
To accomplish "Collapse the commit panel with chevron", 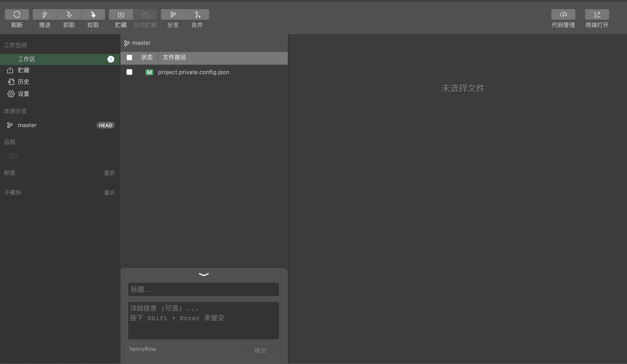I will 204,274.
